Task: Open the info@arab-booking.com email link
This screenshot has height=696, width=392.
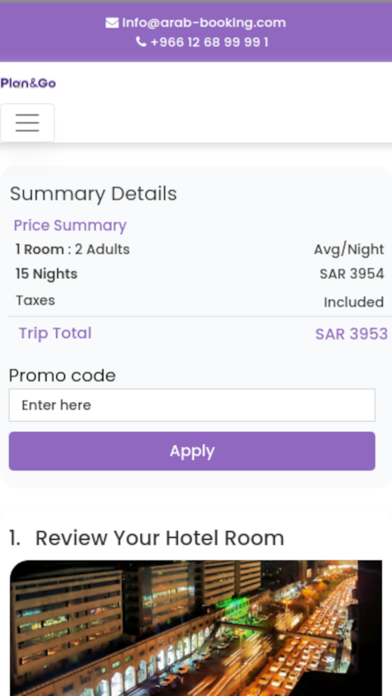Action: point(204,23)
